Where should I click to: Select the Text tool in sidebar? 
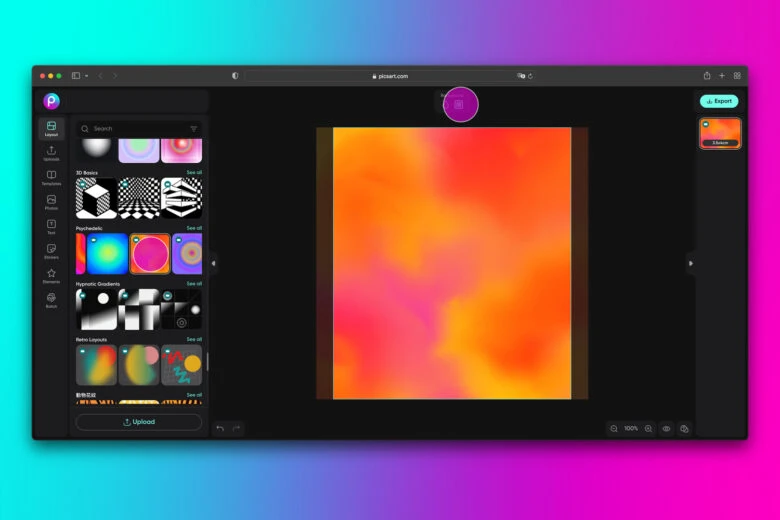(51, 226)
